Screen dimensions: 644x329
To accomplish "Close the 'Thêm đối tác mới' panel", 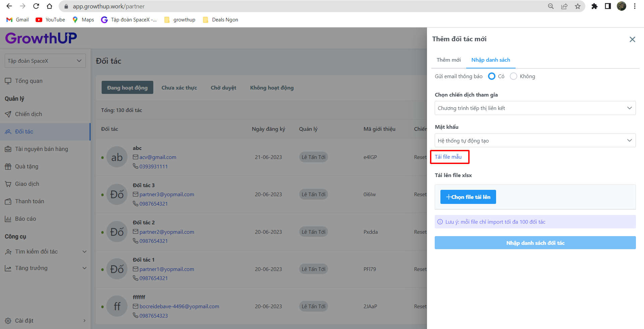I will point(632,40).
